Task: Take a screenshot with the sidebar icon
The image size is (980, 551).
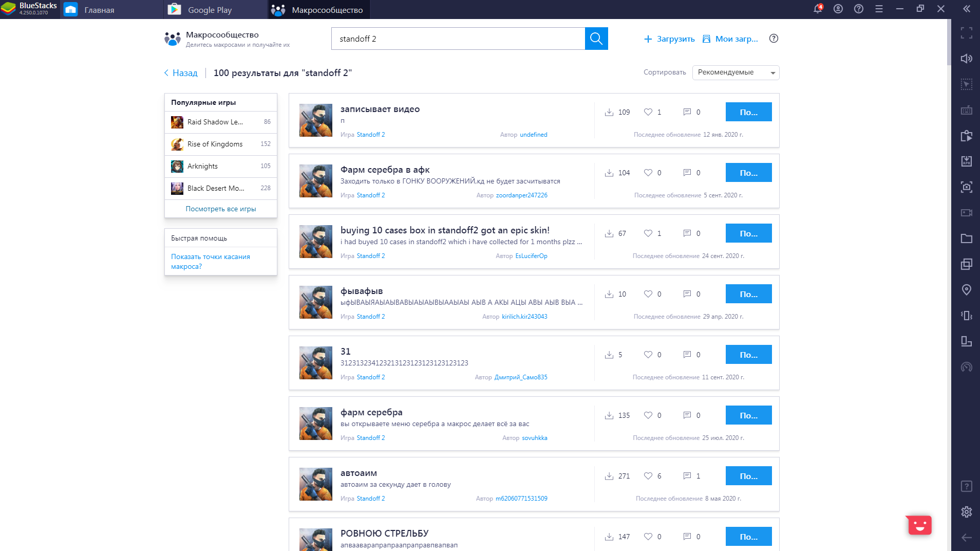Action: tap(967, 187)
